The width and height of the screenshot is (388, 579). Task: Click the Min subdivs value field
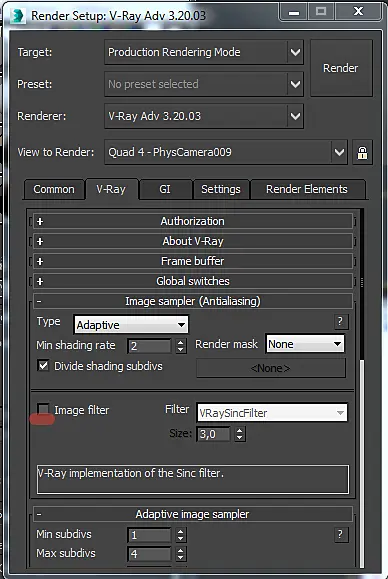150,535
